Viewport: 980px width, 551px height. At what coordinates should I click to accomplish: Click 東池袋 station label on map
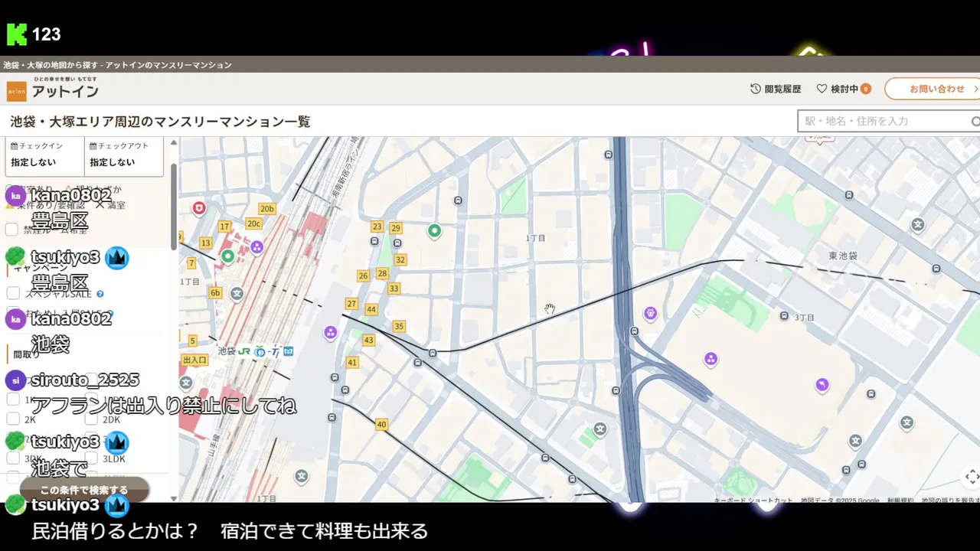coord(843,255)
